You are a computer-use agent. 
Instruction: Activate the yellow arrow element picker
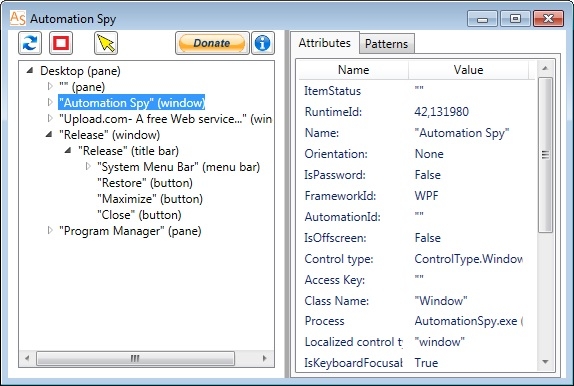click(x=106, y=43)
